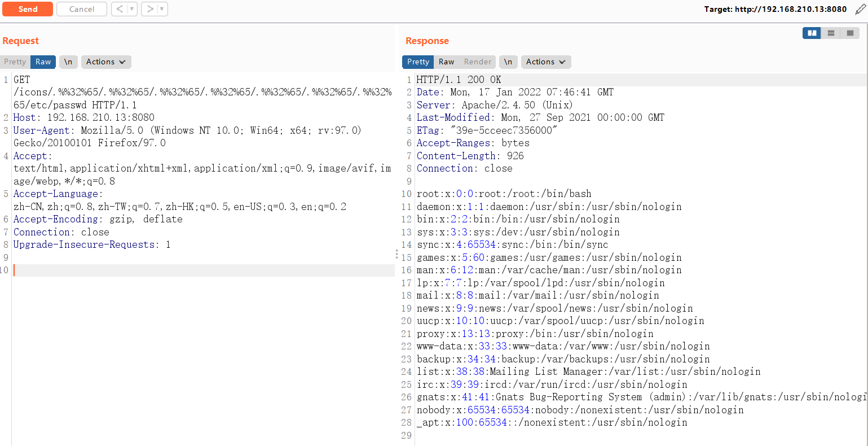Image resolution: width=868 pixels, height=446 pixels.
Task: Click the User-Agent header in Request
Action: click(x=187, y=137)
